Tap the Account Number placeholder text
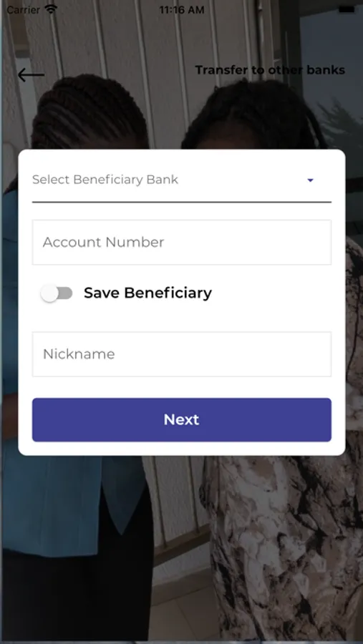 click(103, 242)
